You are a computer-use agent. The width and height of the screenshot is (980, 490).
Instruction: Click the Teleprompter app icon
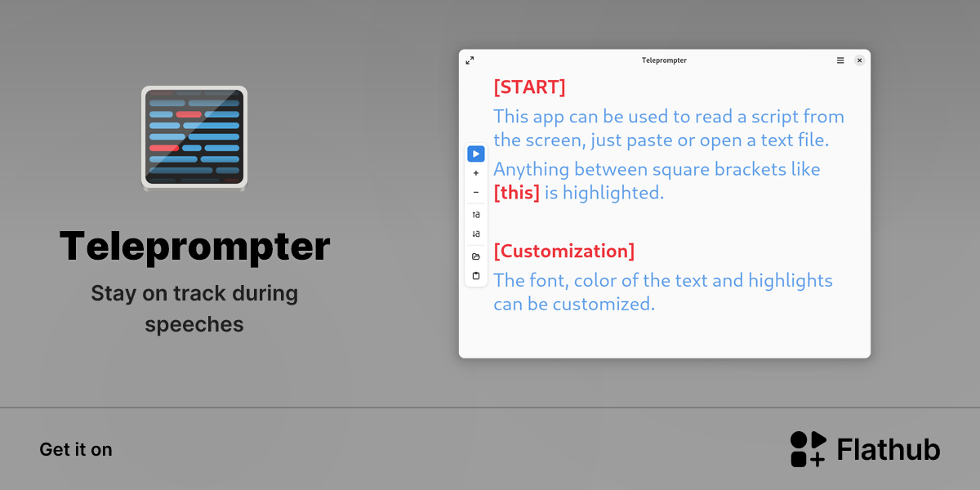click(x=194, y=139)
